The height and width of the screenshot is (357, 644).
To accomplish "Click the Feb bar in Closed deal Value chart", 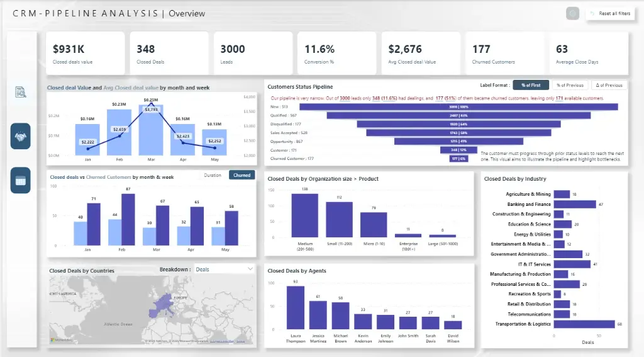I will (x=119, y=132).
